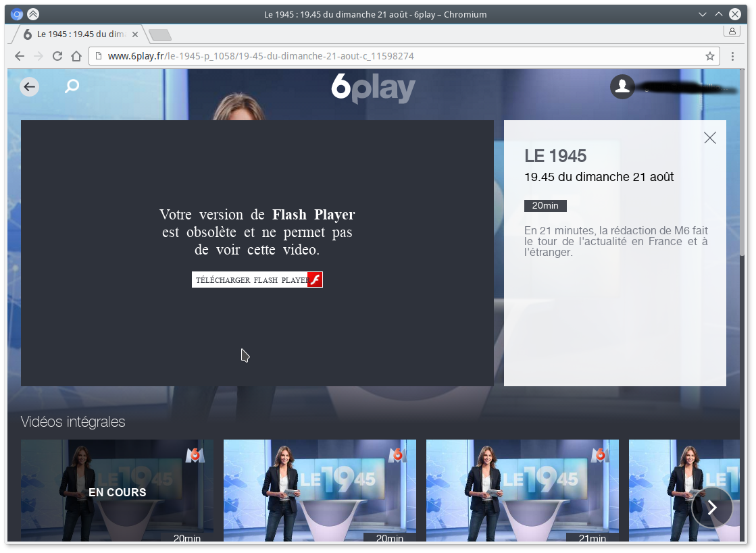Bookmark this page with the star icon
756x553 pixels.
[x=709, y=56]
